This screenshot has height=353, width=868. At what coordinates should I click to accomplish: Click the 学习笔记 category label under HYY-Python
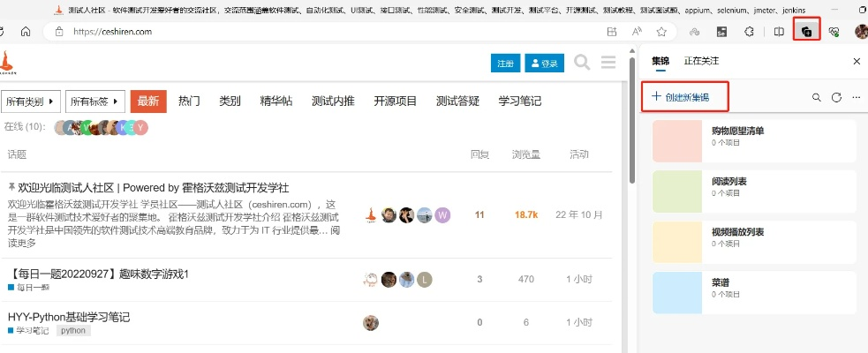(28, 330)
